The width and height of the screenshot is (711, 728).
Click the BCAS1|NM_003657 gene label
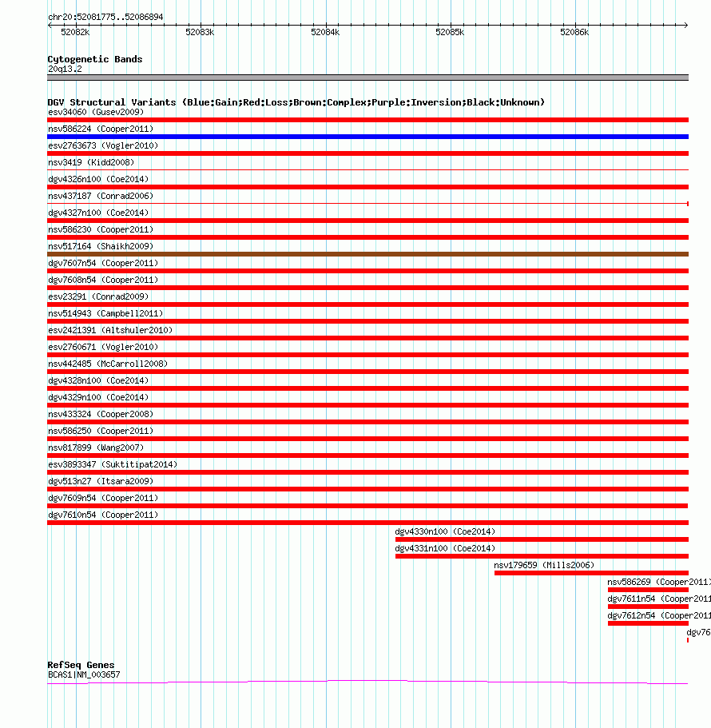click(84, 674)
